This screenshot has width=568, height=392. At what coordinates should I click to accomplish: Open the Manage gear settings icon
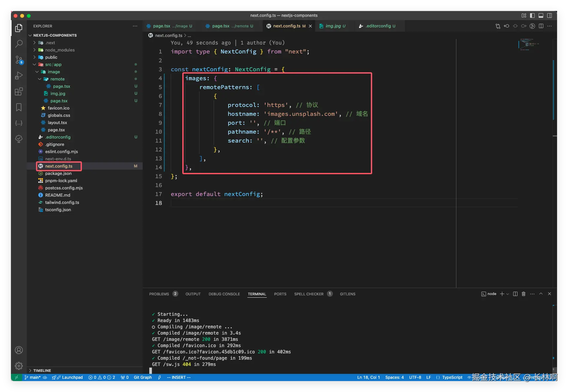click(19, 366)
